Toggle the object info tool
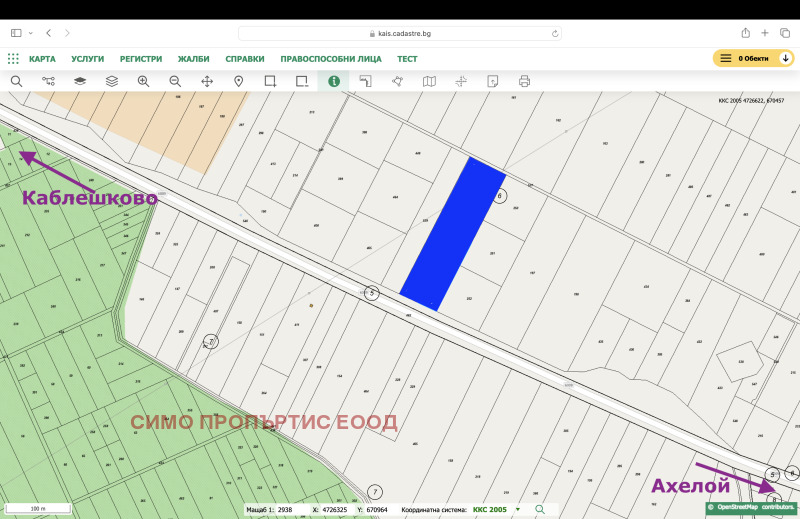The height and width of the screenshot is (519, 800). (333, 81)
